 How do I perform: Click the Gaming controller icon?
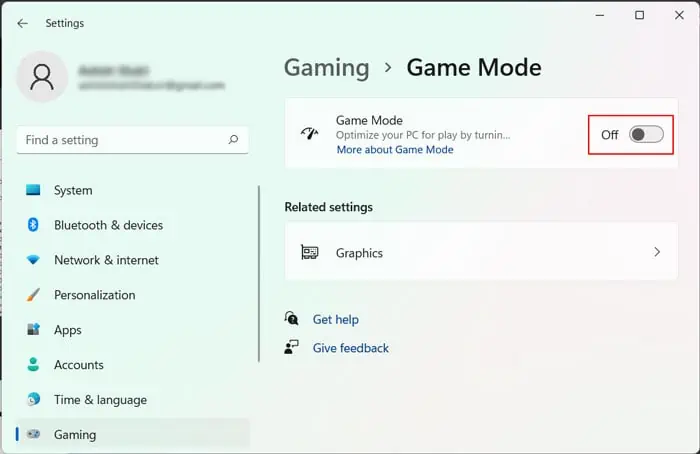(x=33, y=434)
